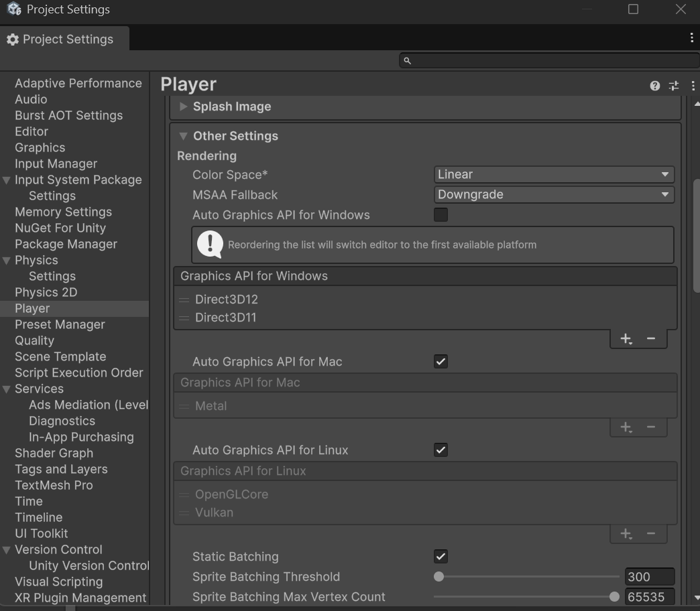
Task: Open Memory Settings category
Action: coord(64,212)
